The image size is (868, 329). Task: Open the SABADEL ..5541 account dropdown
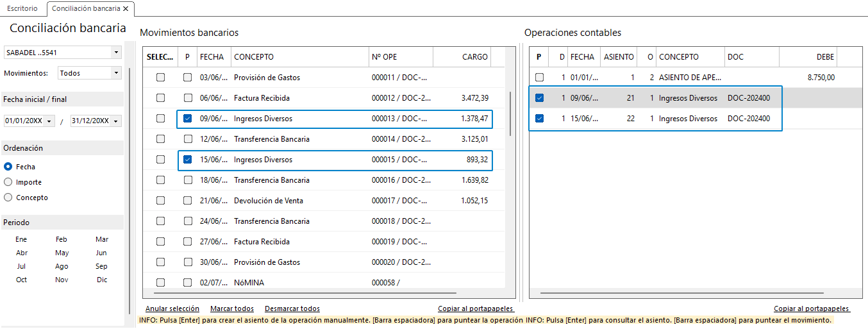tap(116, 53)
